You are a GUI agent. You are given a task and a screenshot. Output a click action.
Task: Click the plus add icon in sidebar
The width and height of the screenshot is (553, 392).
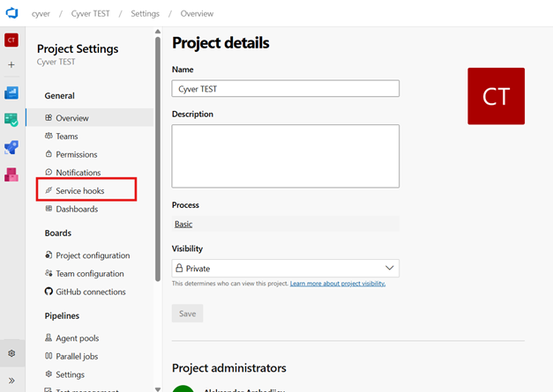(x=11, y=65)
